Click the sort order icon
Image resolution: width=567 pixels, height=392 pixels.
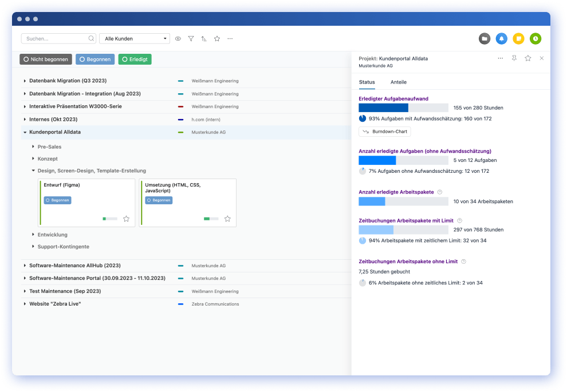tap(204, 39)
